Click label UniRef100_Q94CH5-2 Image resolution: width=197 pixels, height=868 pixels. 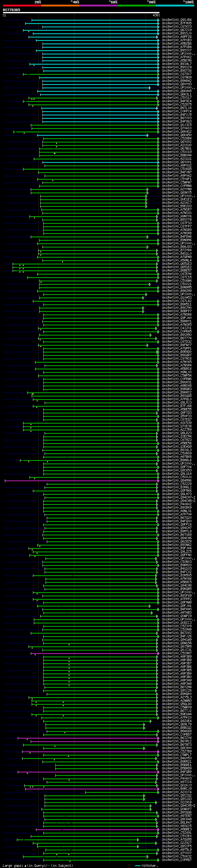(x=179, y=806)
